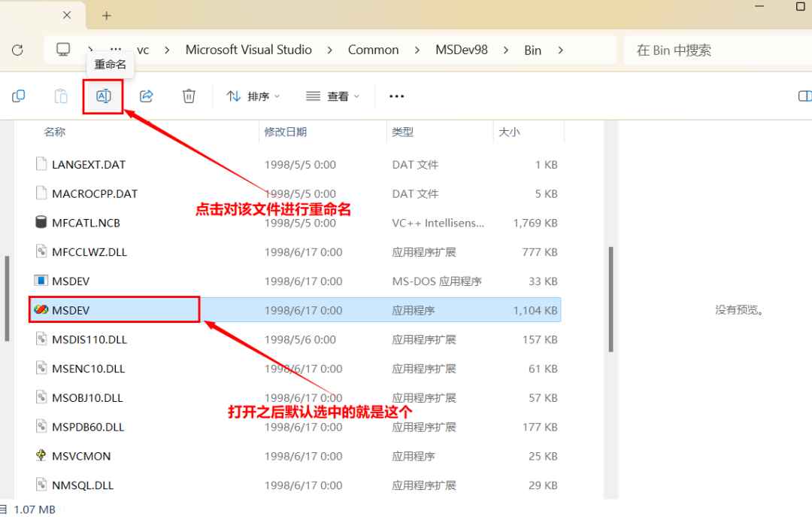Viewport: 812px width, 517px height.
Task: Expand the chevron after Bin
Action: pos(560,50)
